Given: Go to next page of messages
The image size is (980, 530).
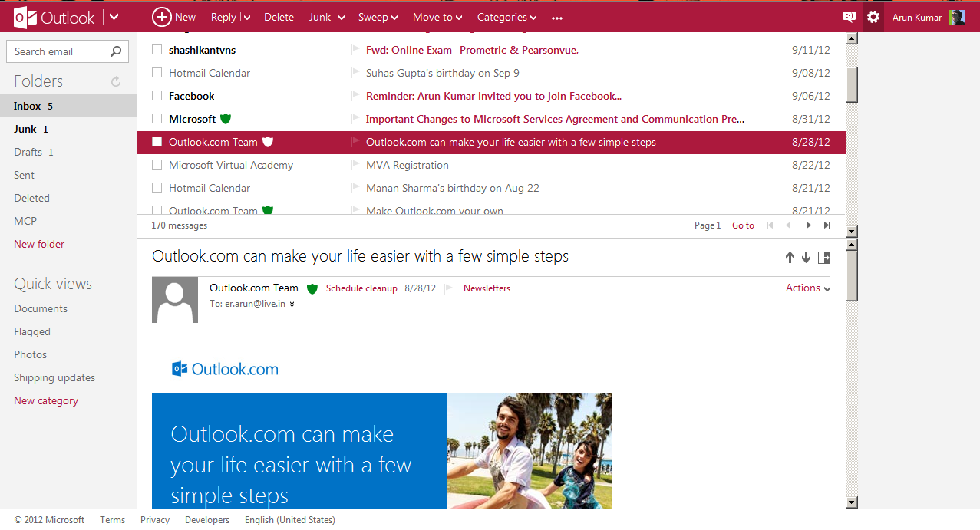Looking at the screenshot, I should pos(808,225).
